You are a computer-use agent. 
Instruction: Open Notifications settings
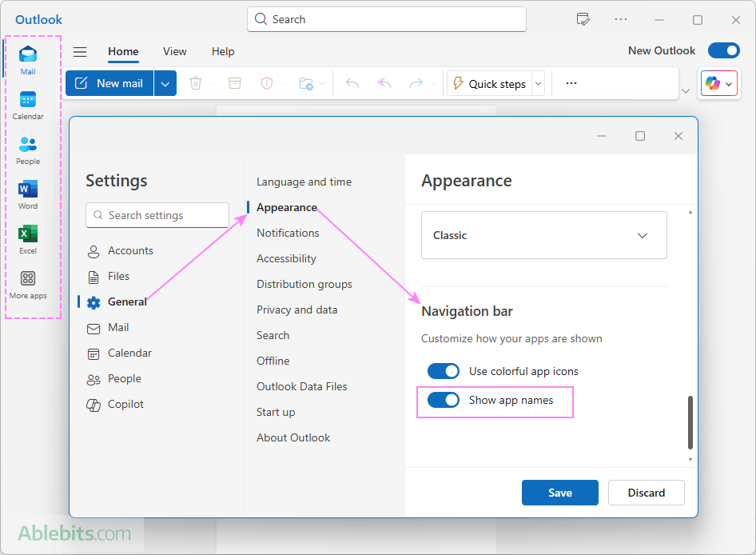(288, 233)
